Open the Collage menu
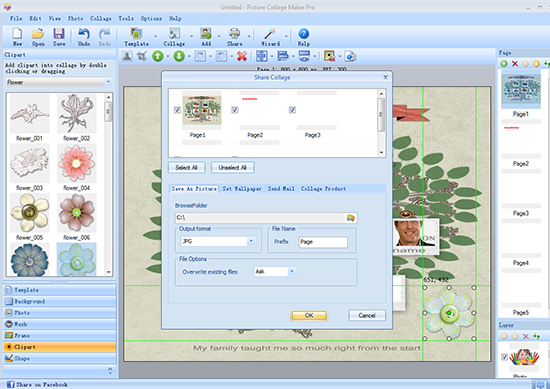 point(101,19)
